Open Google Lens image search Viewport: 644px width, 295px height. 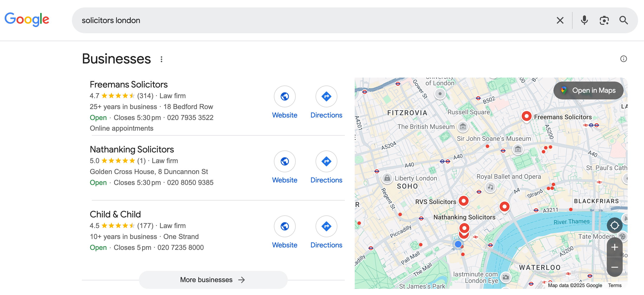tap(604, 20)
